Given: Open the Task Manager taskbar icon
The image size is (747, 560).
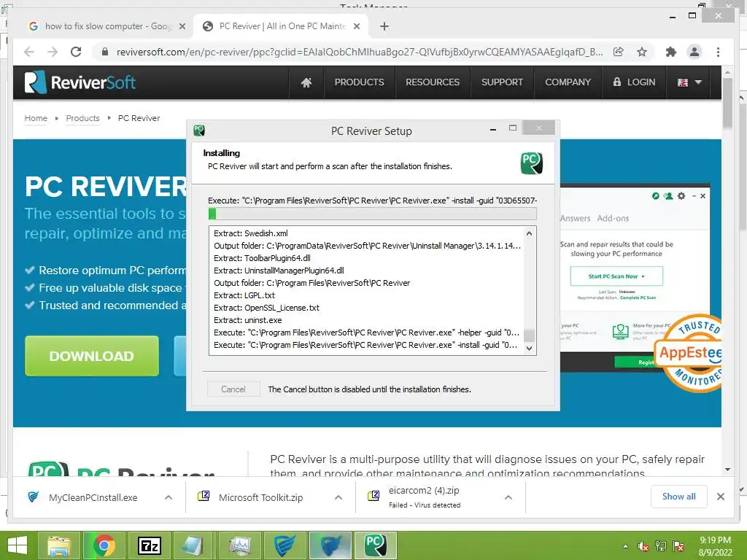Looking at the screenshot, I should [239, 545].
